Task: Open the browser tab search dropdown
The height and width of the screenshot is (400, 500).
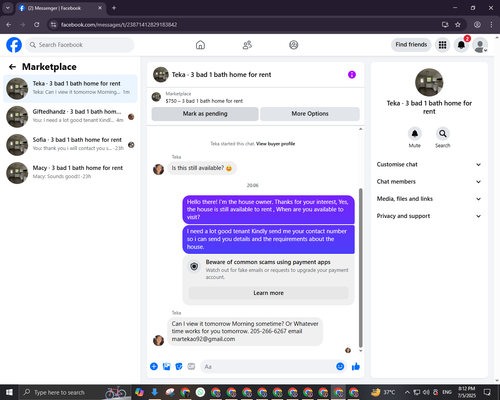Action: pyautogui.click(x=8, y=8)
